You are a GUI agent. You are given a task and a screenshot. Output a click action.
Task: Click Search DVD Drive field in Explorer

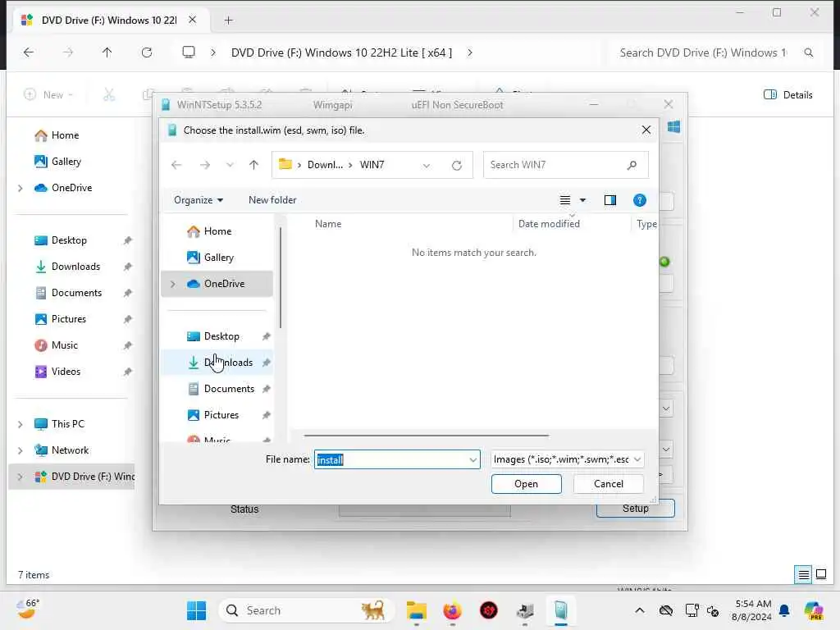click(x=703, y=52)
